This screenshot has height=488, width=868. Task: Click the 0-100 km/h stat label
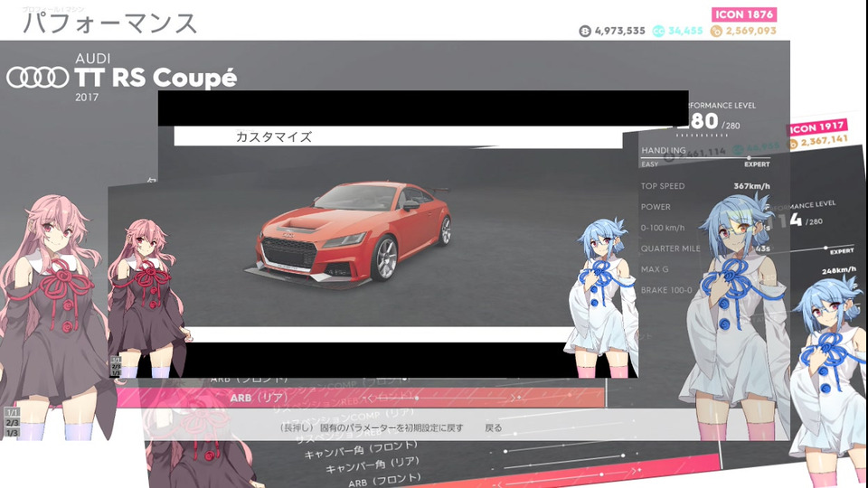tap(663, 228)
